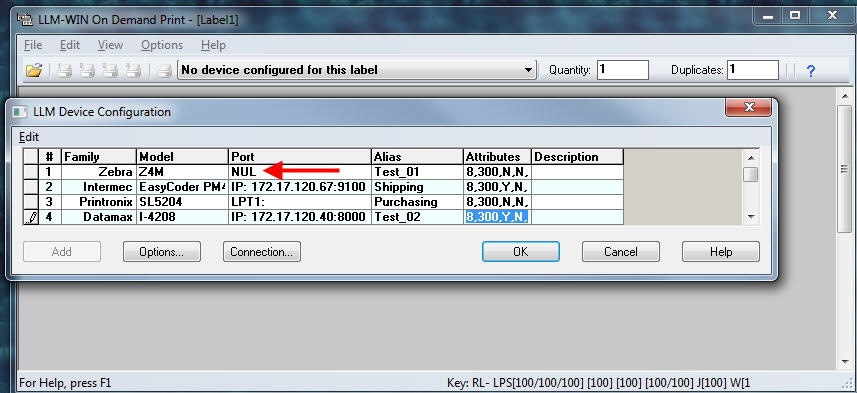Click the blue question mark help icon
Viewport: 857px width, 393px height.
tap(811, 71)
